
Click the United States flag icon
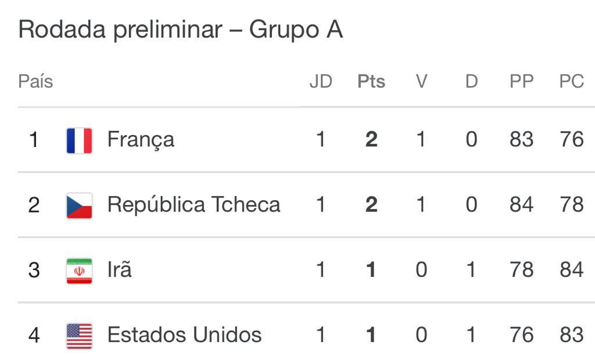pyautogui.click(x=79, y=336)
